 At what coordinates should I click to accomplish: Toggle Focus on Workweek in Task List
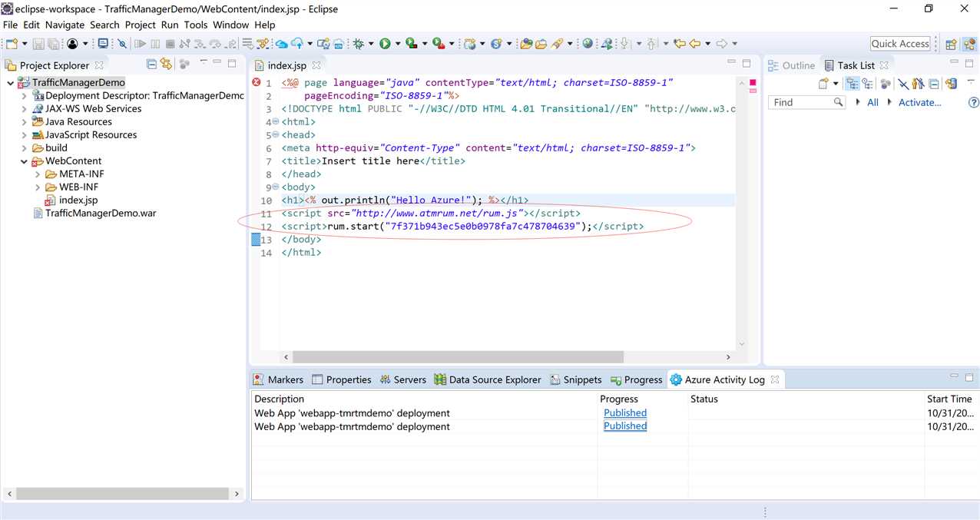[886, 84]
